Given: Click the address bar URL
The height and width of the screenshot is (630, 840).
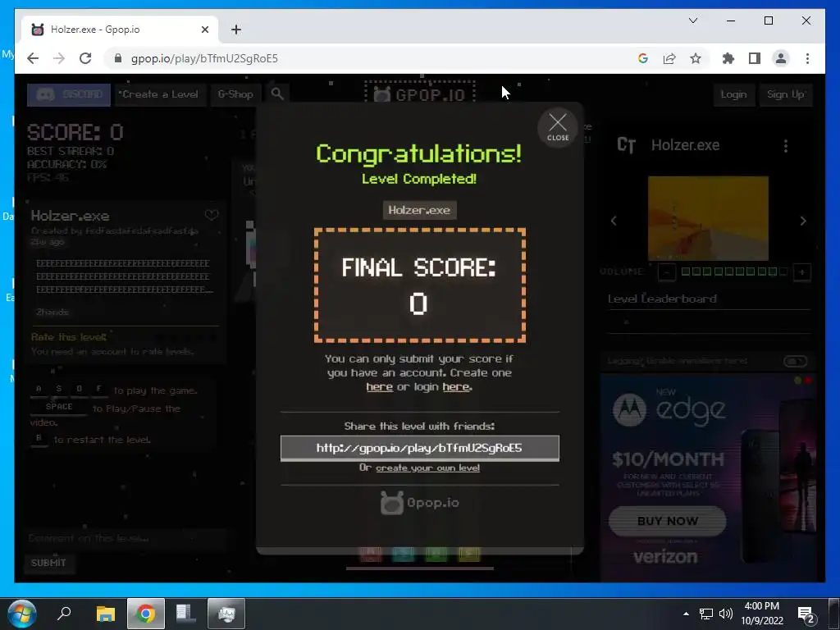Looking at the screenshot, I should click(204, 58).
